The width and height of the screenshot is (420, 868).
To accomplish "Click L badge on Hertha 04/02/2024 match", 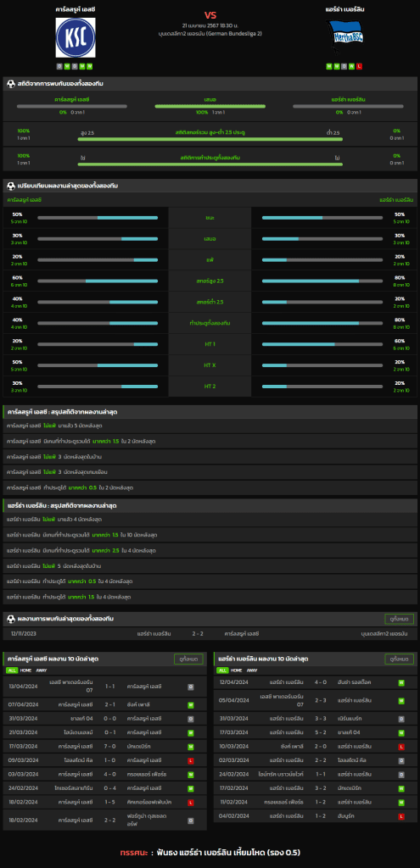I will pos(401,816).
